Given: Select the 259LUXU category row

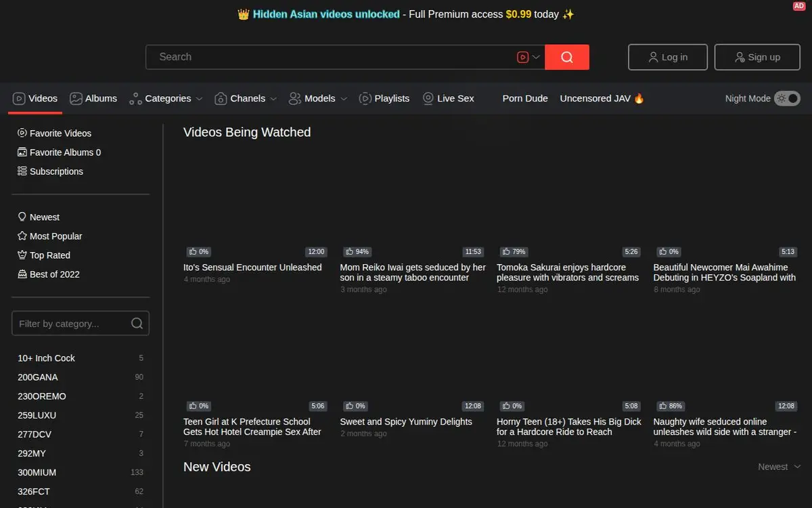Looking at the screenshot, I should click(81, 415).
